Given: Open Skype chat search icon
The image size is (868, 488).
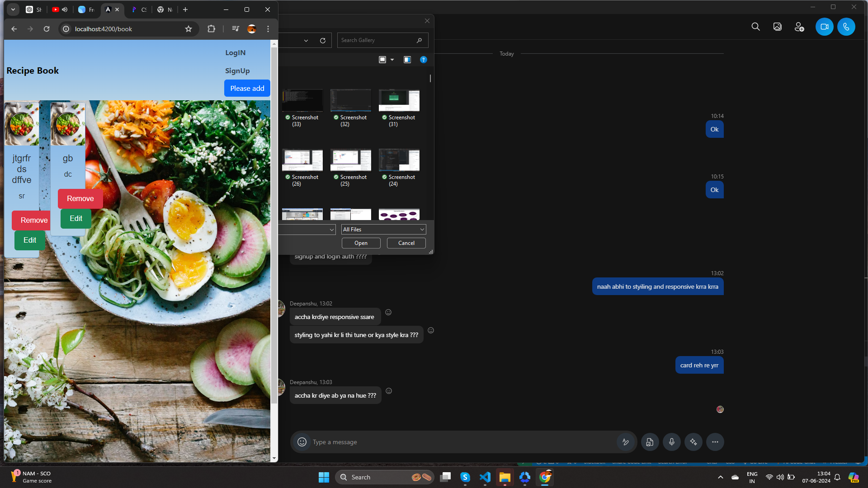Looking at the screenshot, I should click(x=755, y=27).
